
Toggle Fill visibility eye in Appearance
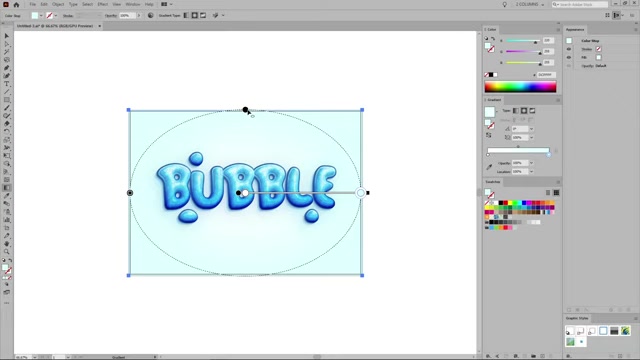tap(569, 58)
